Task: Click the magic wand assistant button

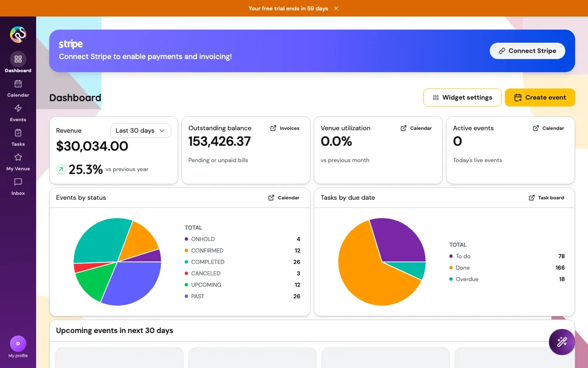Action: click(x=562, y=342)
